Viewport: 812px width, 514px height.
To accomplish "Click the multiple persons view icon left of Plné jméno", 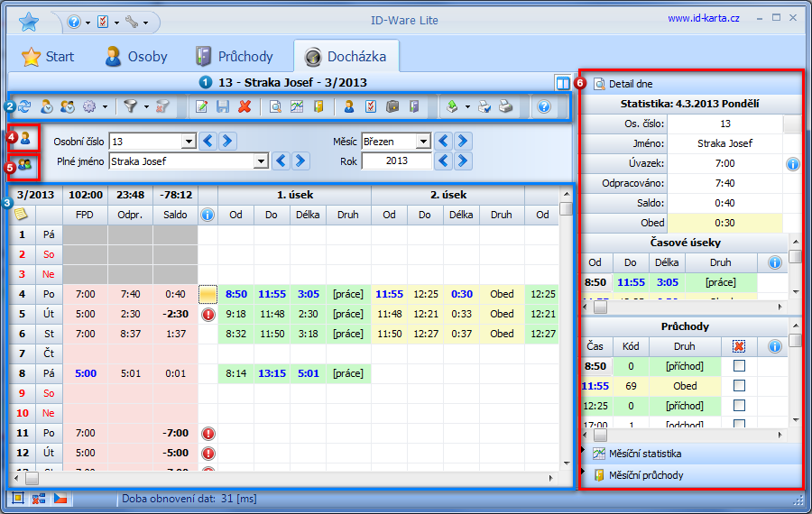I will 25,165.
